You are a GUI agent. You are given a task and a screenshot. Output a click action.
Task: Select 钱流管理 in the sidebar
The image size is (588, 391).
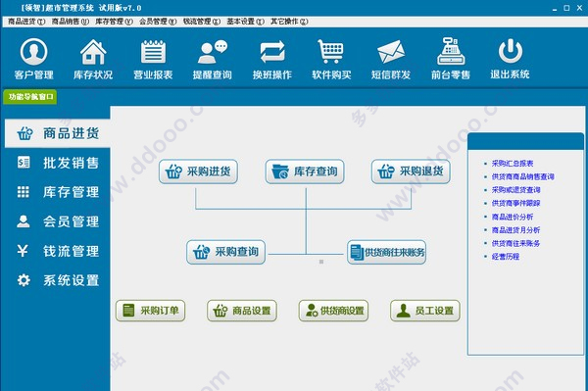point(58,251)
